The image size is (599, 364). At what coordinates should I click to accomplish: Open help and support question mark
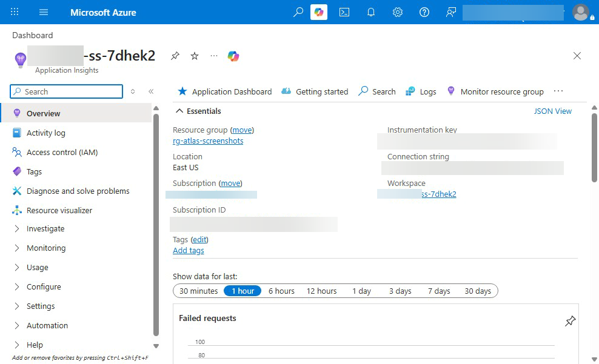pyautogui.click(x=424, y=12)
